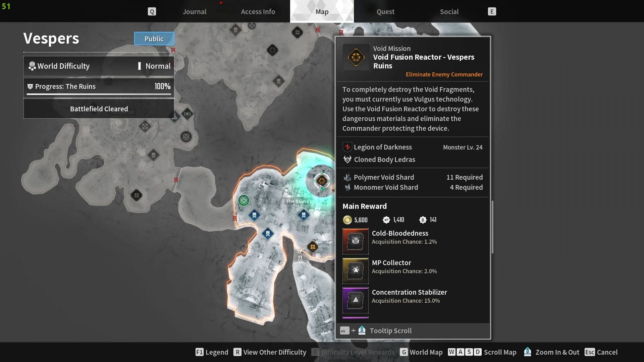Click the Cloned Body Ledras enemy icon
644x362 pixels.
point(347,159)
